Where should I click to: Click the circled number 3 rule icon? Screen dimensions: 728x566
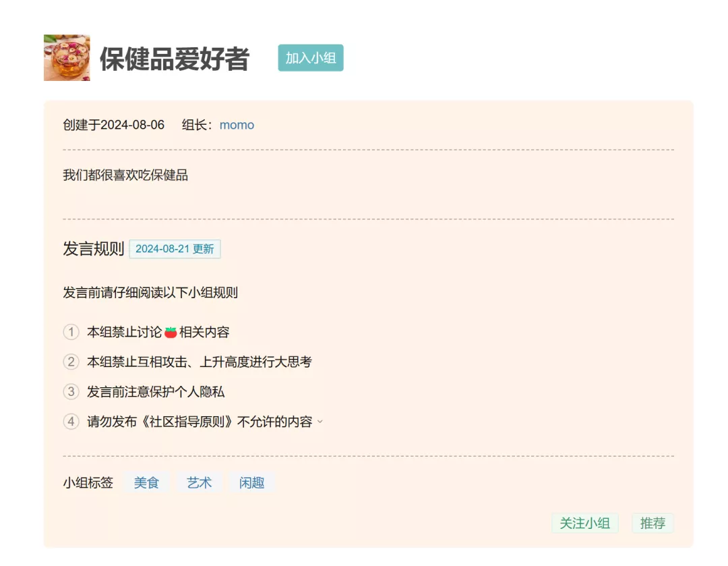pyautogui.click(x=71, y=392)
